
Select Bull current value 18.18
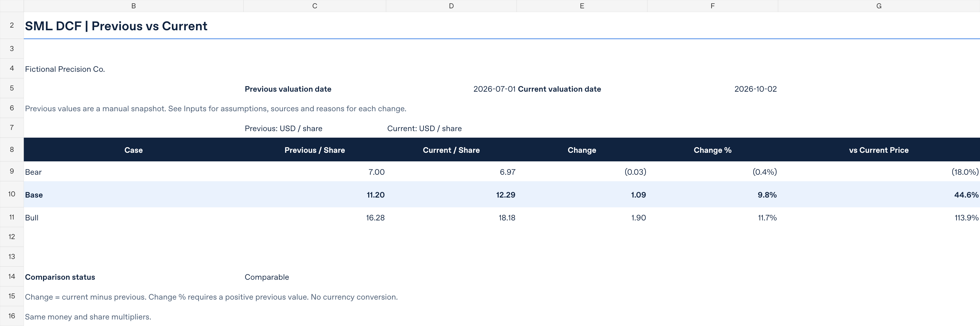[x=451, y=217]
